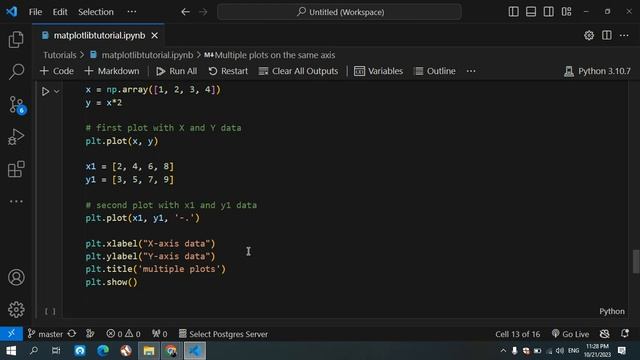The height and width of the screenshot is (360, 640).
Task: Open the notebook Outline
Action: tap(435, 71)
